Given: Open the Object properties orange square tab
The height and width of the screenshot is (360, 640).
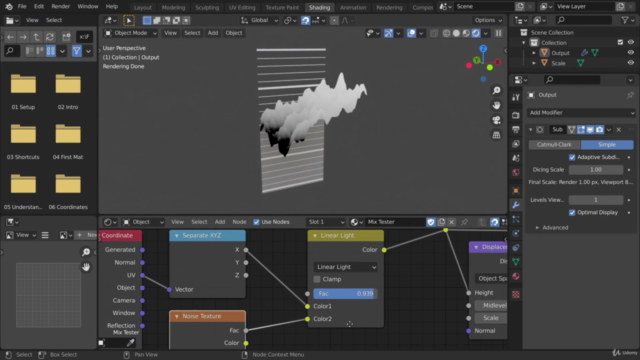Looking at the screenshot, I should 516,190.
